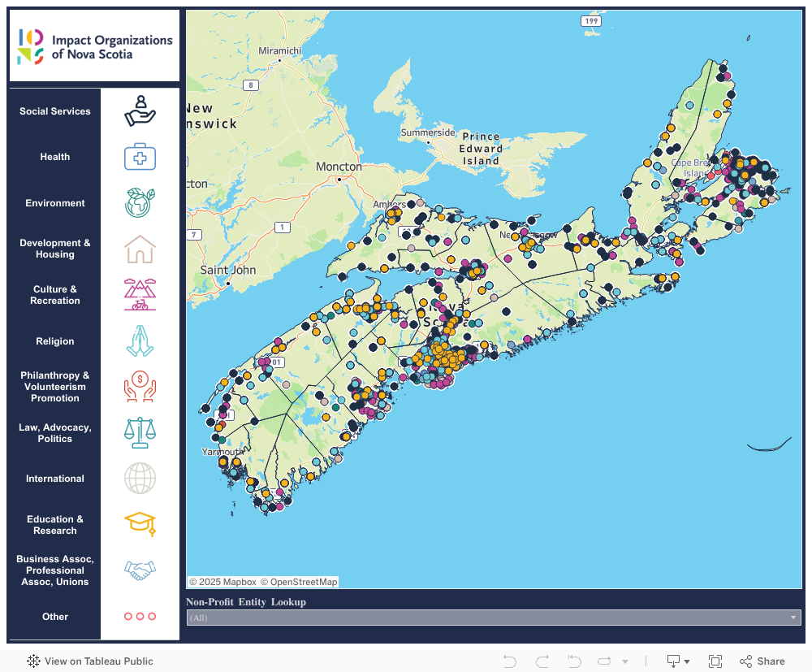812x672 pixels.
Task: Click the OpenStreetMap attribution link
Action: [x=304, y=582]
